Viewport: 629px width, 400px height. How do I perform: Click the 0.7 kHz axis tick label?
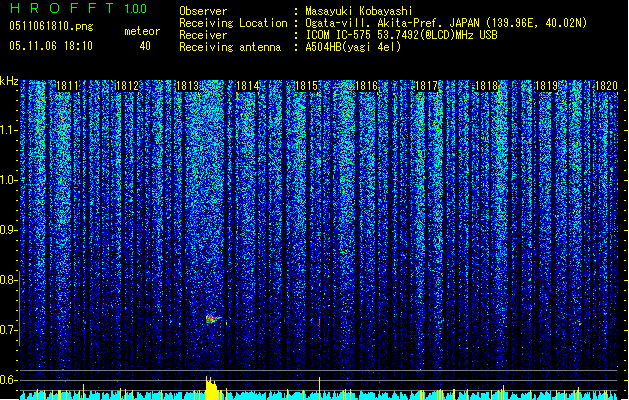pos(8,330)
